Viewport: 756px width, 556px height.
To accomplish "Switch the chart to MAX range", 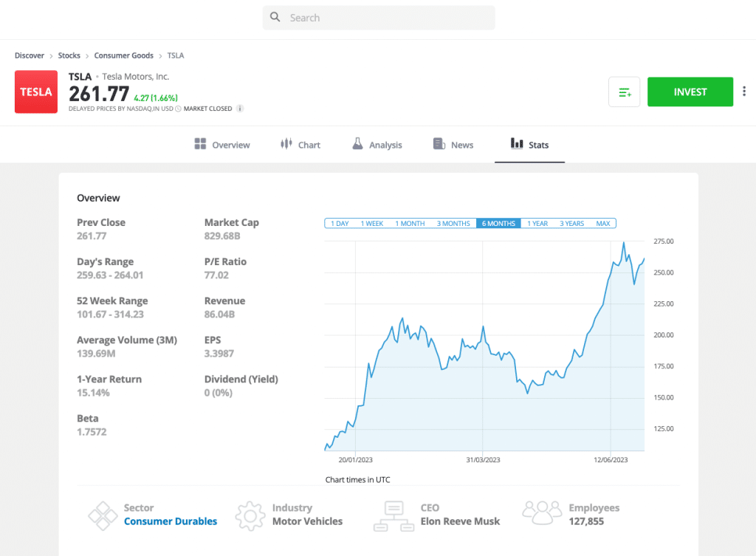I will 602,223.
